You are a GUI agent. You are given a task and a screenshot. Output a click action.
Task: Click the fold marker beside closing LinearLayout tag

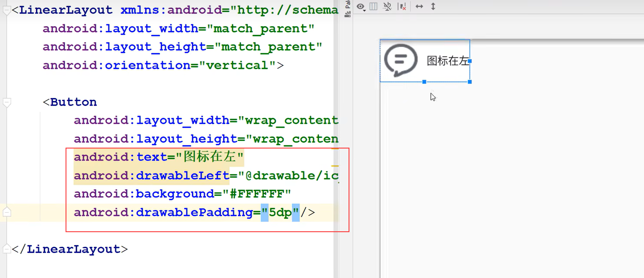coord(6,249)
